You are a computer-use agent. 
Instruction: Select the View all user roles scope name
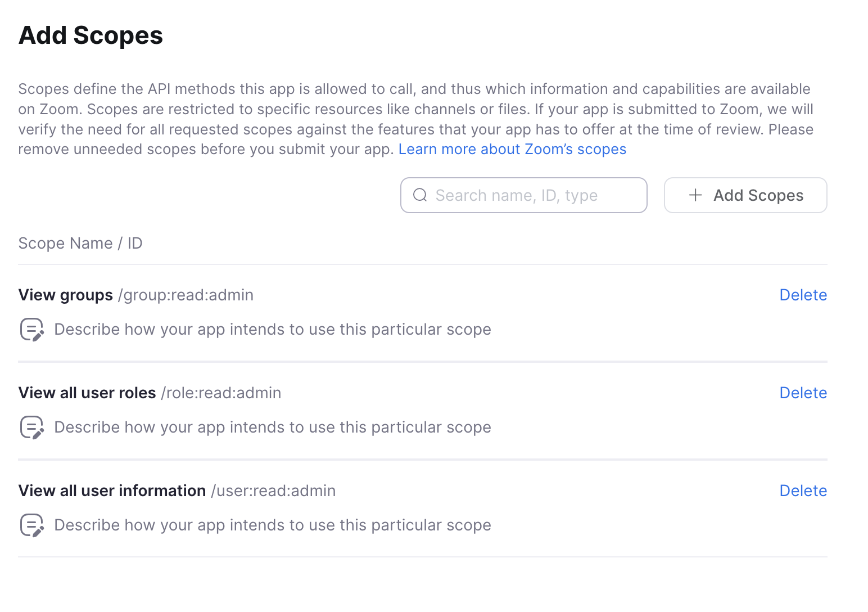[87, 393]
